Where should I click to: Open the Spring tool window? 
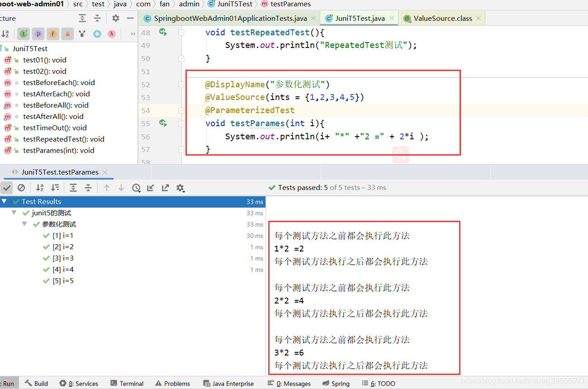pyautogui.click(x=336, y=384)
